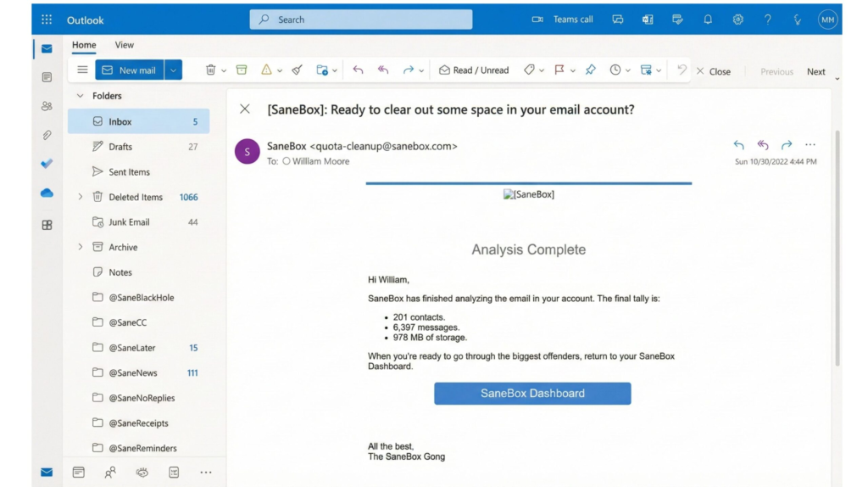Close the reading pane with the X beside subject
868x487 pixels.
[x=245, y=109]
